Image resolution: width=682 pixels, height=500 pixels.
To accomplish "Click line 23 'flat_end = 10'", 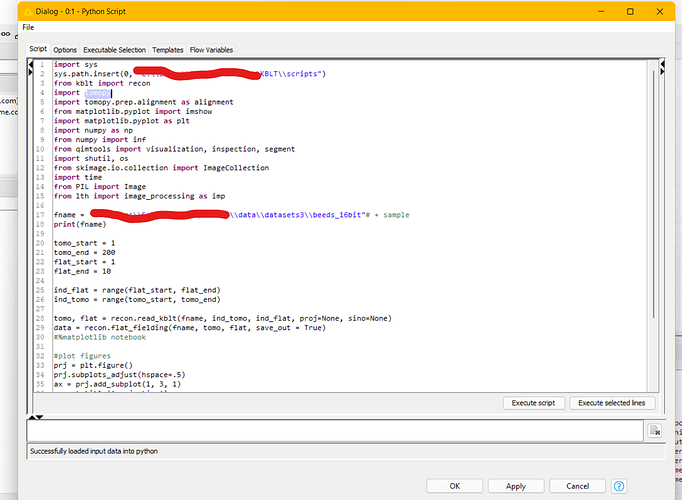I will [x=82, y=271].
